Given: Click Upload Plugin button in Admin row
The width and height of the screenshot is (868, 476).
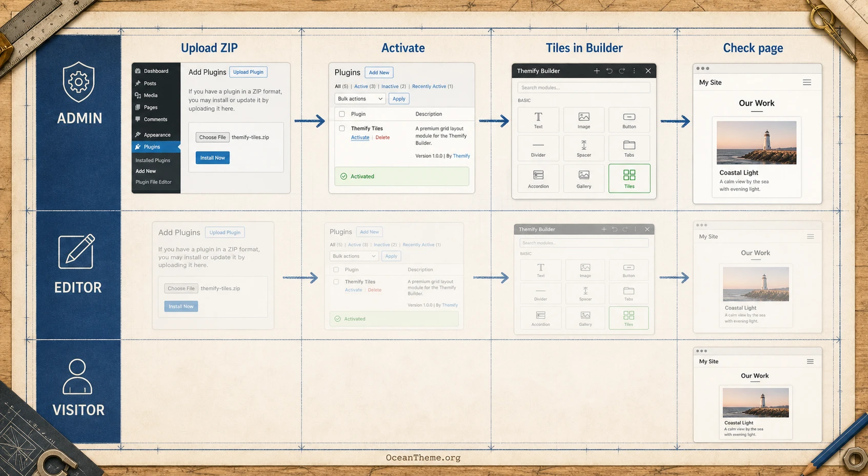Looking at the screenshot, I should (x=248, y=72).
